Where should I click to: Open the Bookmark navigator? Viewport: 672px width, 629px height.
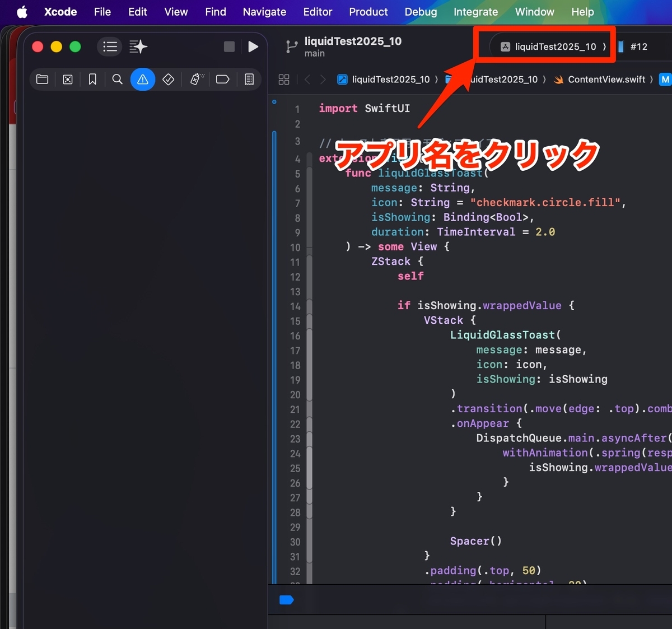pyautogui.click(x=92, y=80)
